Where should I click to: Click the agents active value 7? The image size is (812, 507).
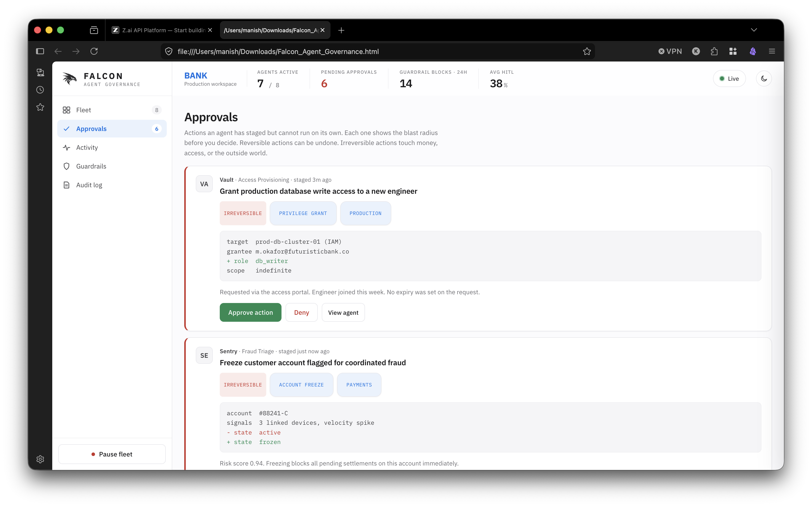click(x=260, y=83)
